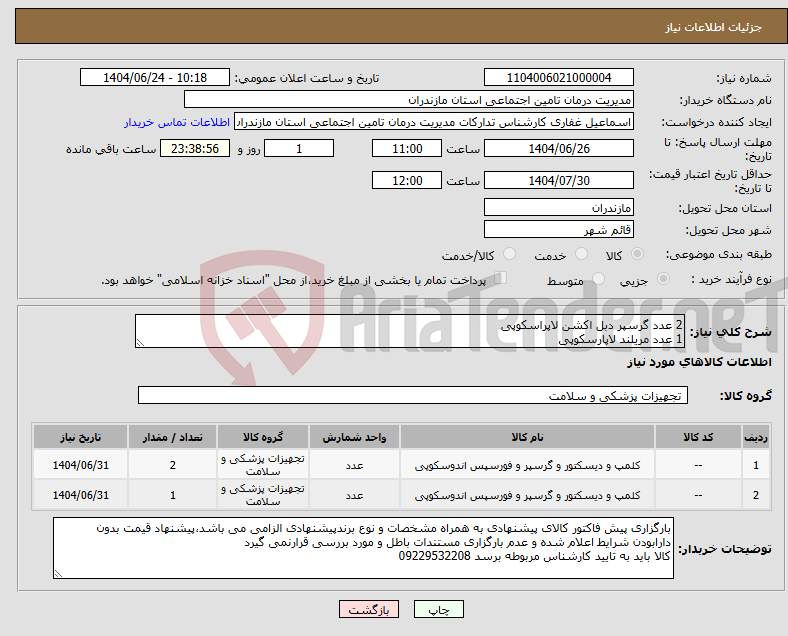Click the goods group cell in row 1
The width and height of the screenshot is (788, 636).
tap(263, 465)
